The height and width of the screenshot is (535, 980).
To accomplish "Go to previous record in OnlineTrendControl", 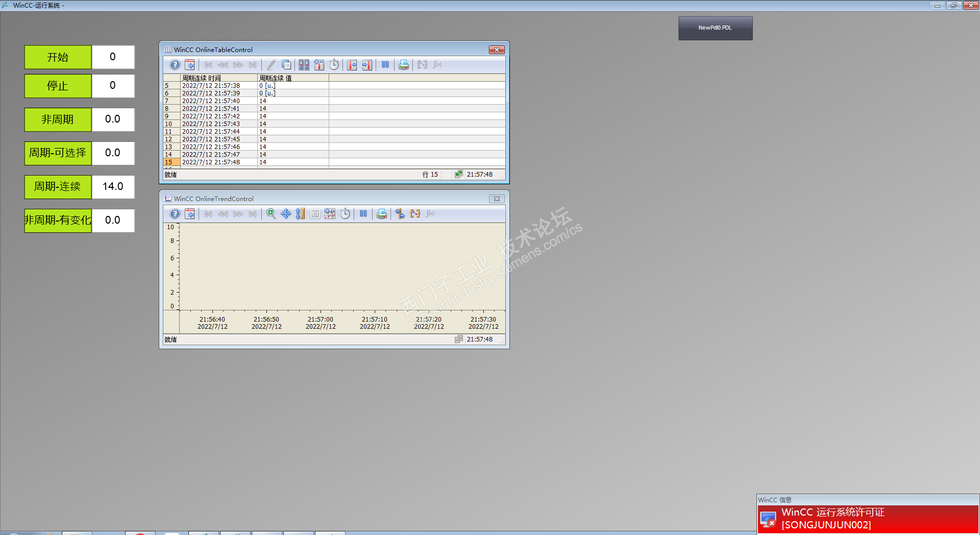I will pos(223,214).
